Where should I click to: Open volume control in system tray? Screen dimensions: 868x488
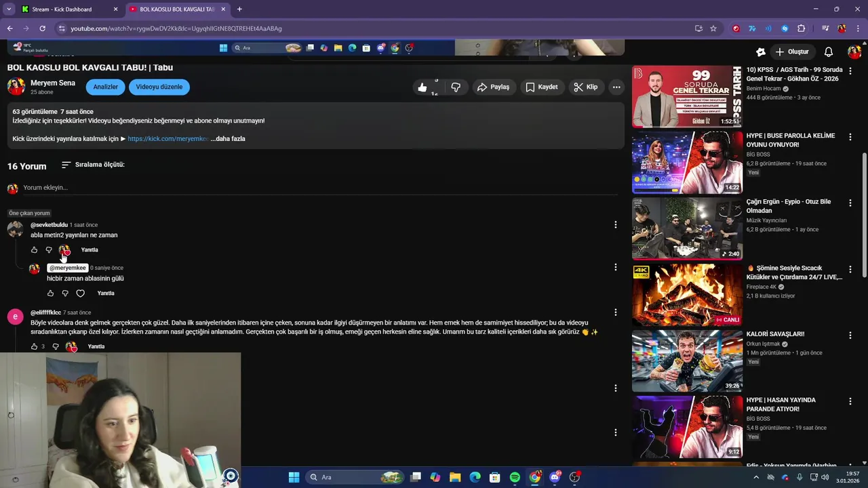click(825, 477)
